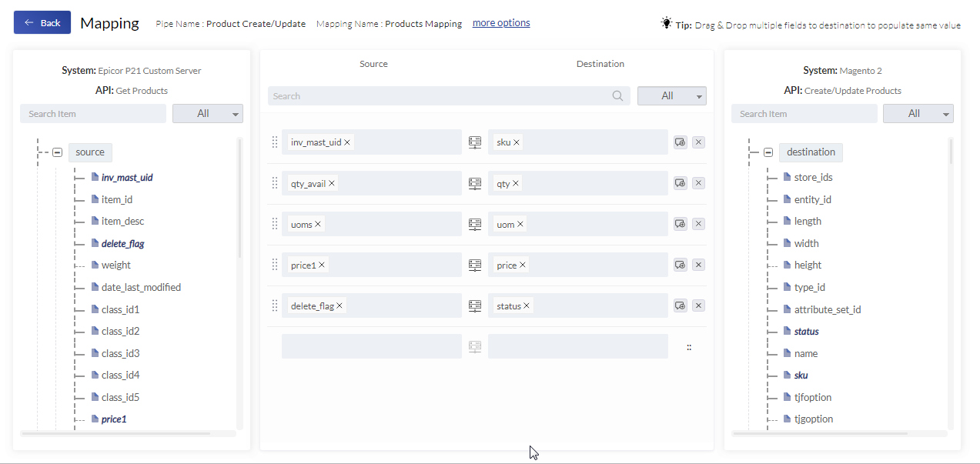Select store_ids in destination tree
Viewport: 980px width, 464px height.
(x=814, y=177)
